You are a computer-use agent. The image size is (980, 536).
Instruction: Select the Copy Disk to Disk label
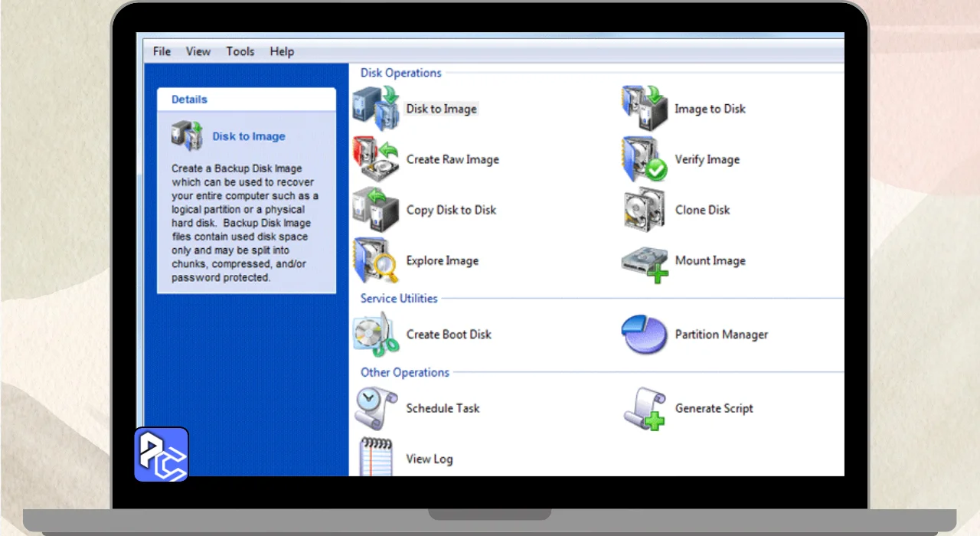[x=451, y=210]
